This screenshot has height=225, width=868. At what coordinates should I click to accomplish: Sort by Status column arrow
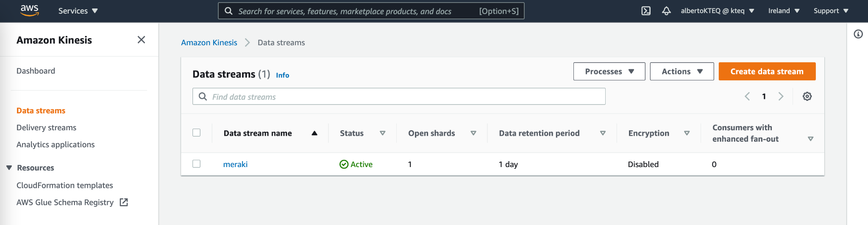(x=383, y=133)
